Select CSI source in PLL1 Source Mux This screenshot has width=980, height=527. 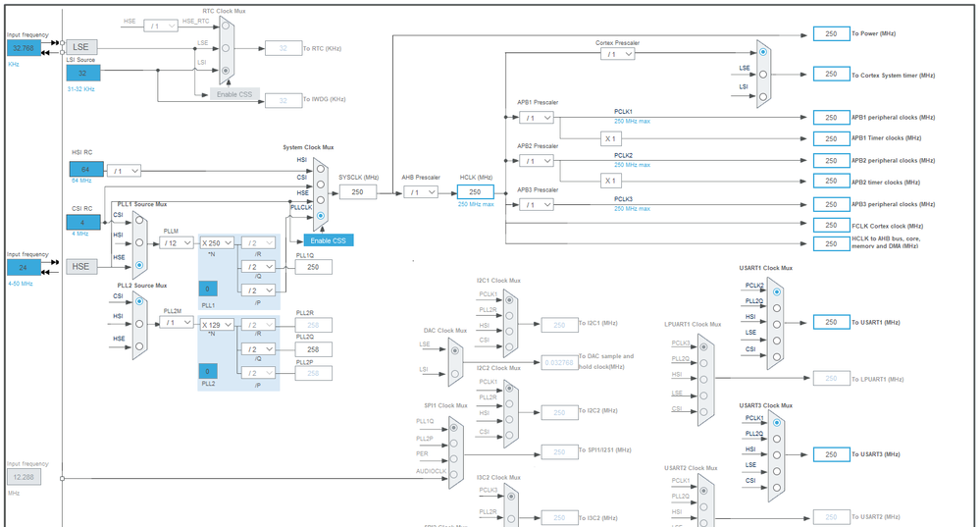tap(139, 220)
